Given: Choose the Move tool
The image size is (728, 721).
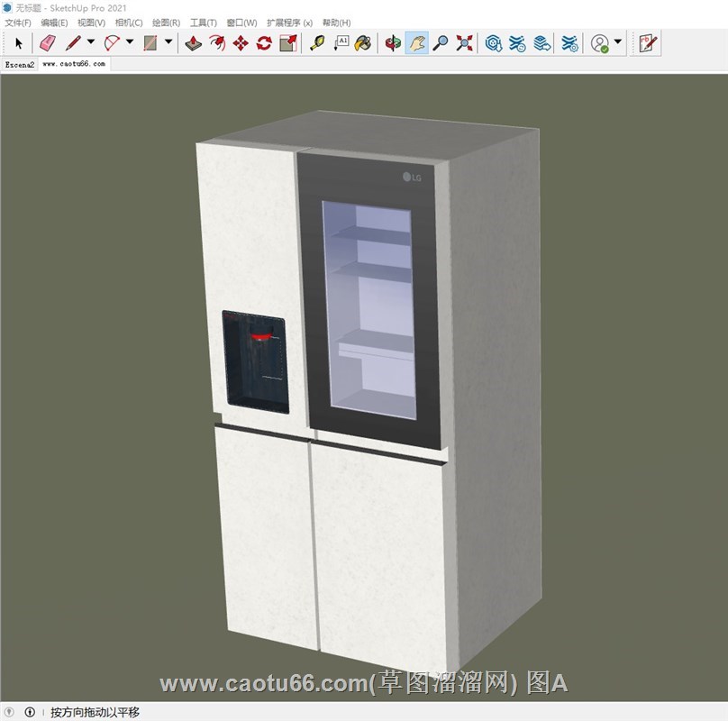Looking at the screenshot, I should [241, 42].
